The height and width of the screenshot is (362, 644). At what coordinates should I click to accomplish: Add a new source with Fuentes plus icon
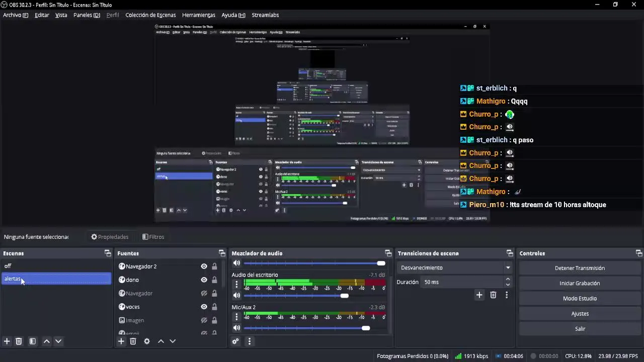pos(121,341)
